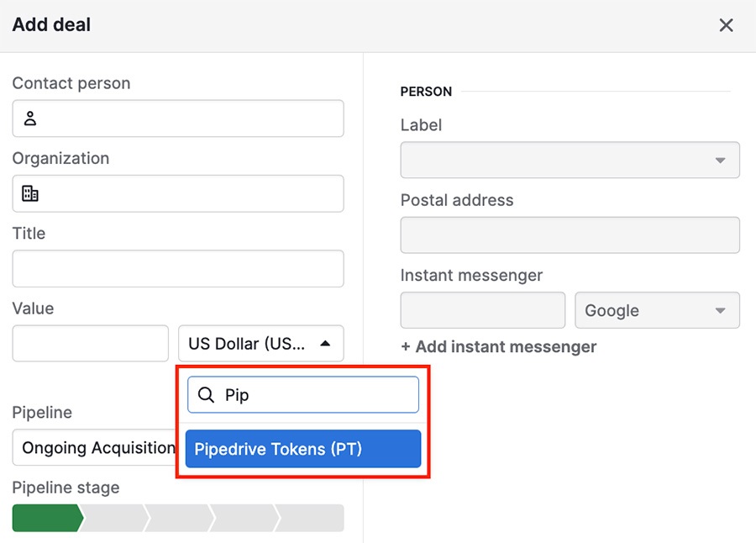
Task: Click the person icon in Contact person field
Action: pyautogui.click(x=30, y=119)
